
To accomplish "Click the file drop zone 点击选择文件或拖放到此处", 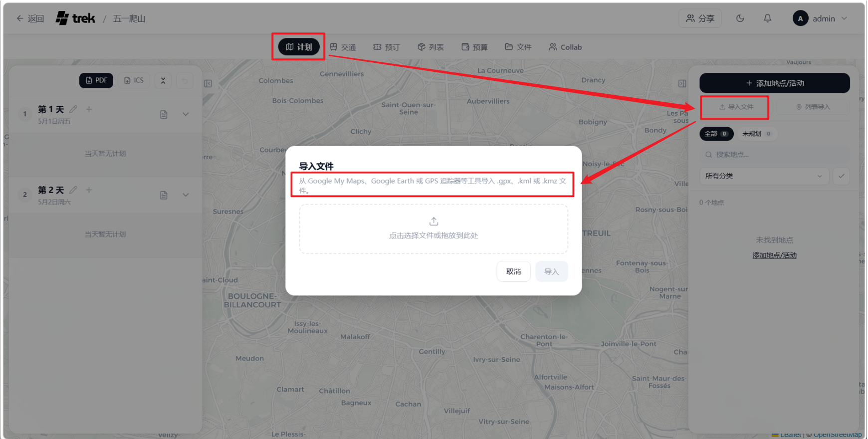I will pyautogui.click(x=434, y=229).
